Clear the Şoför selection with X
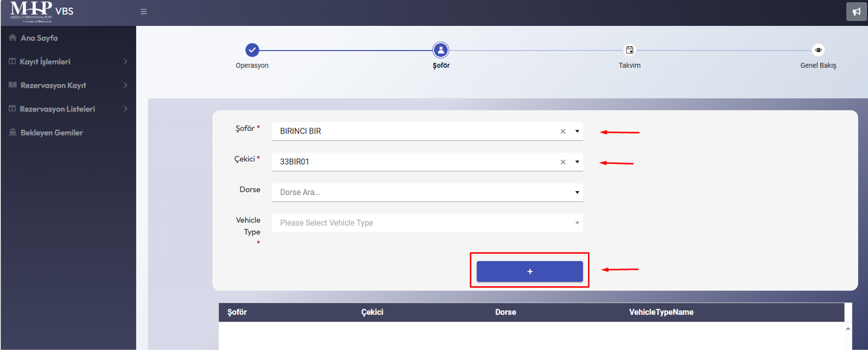The height and width of the screenshot is (351, 868). (563, 132)
